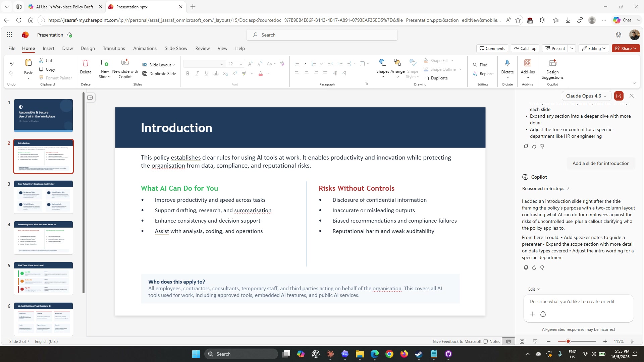Thumbs down the latest Copilot response
644x362 pixels.
[542, 267]
